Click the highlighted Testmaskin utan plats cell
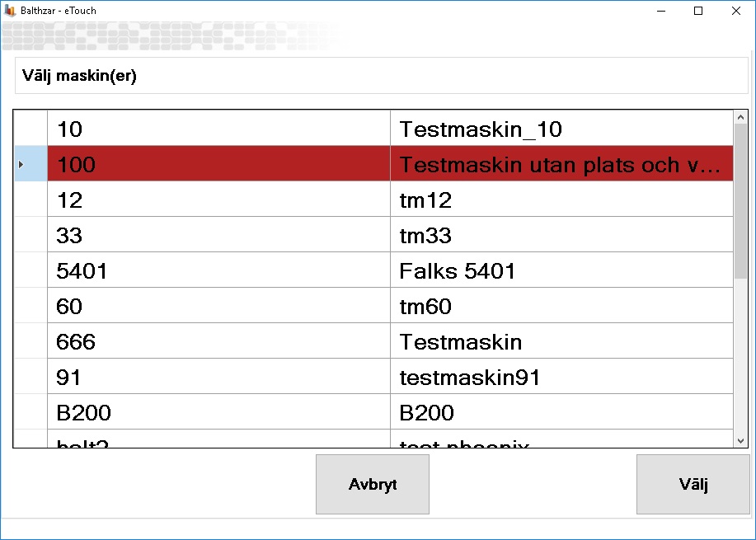Image resolution: width=756 pixels, height=540 pixels. point(561,165)
